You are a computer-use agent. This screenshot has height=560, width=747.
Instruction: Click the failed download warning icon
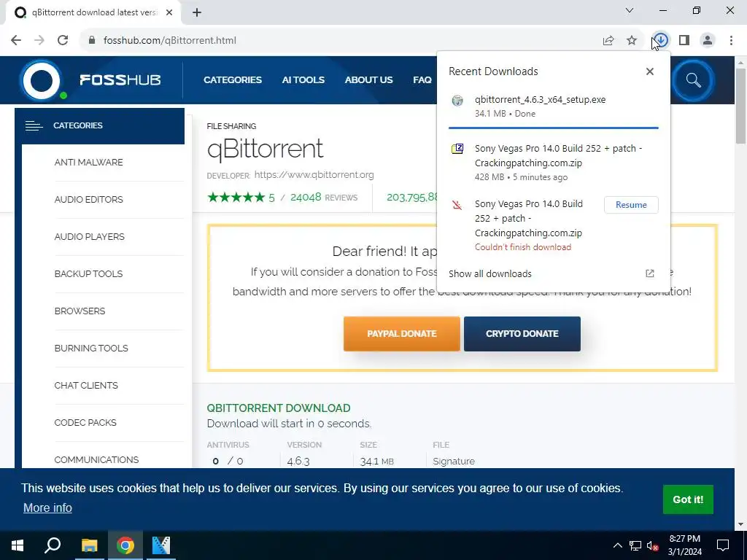click(x=457, y=205)
